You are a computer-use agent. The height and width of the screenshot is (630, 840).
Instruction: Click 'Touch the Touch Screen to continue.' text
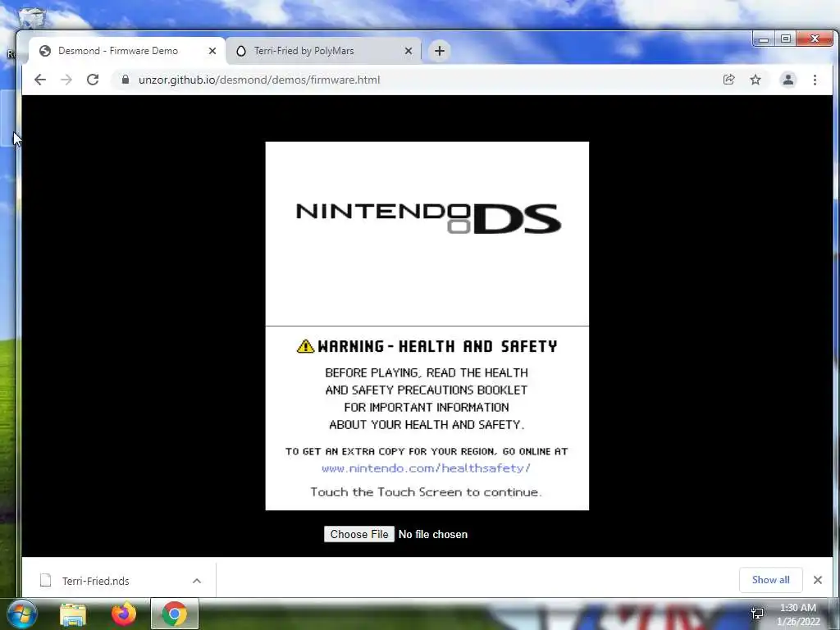[427, 492]
